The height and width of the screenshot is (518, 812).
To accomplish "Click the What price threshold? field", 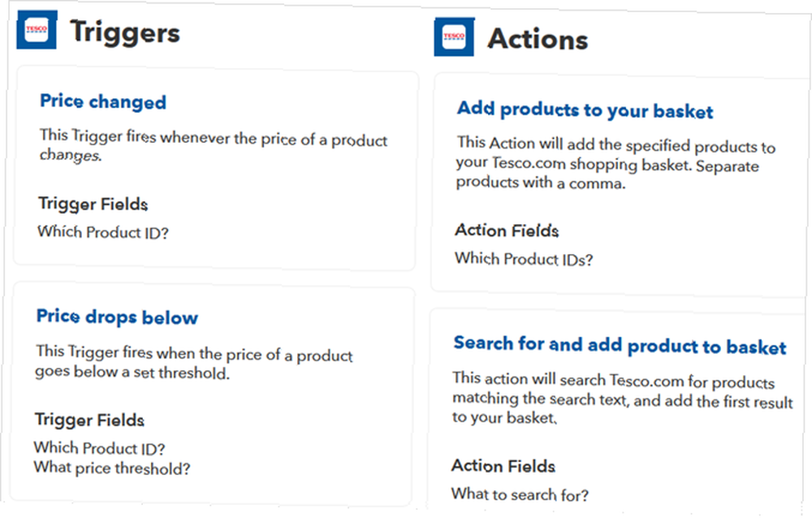I will pos(112,468).
